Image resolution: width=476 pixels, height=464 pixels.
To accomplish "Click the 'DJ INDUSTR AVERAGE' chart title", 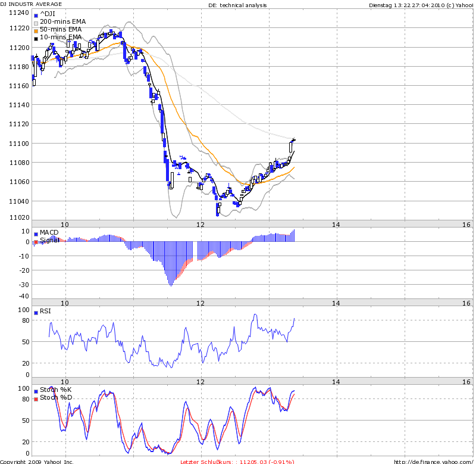I will [31, 4].
